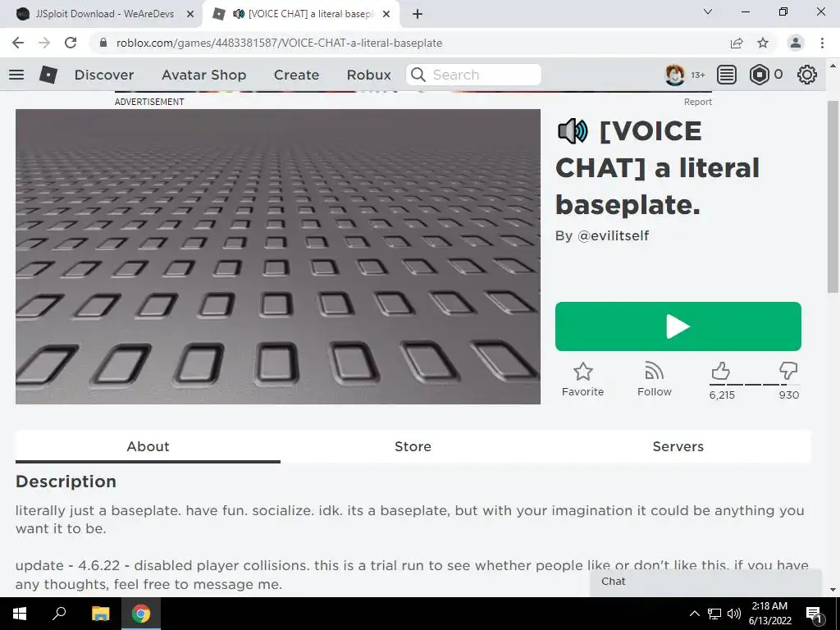Open the Create menu item

[x=297, y=75]
